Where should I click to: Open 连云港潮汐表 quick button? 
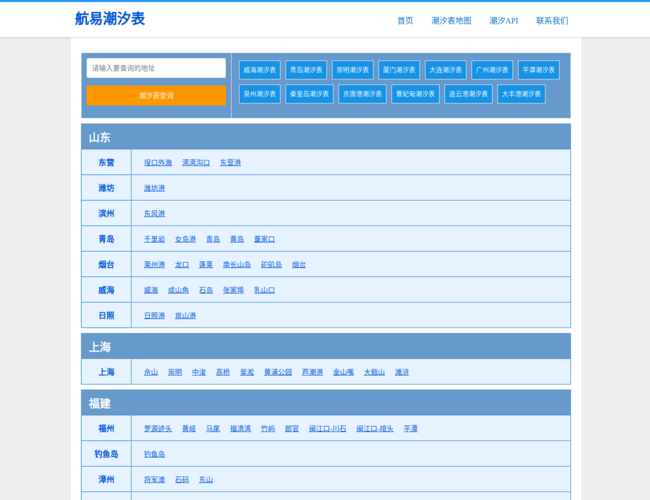point(468,94)
